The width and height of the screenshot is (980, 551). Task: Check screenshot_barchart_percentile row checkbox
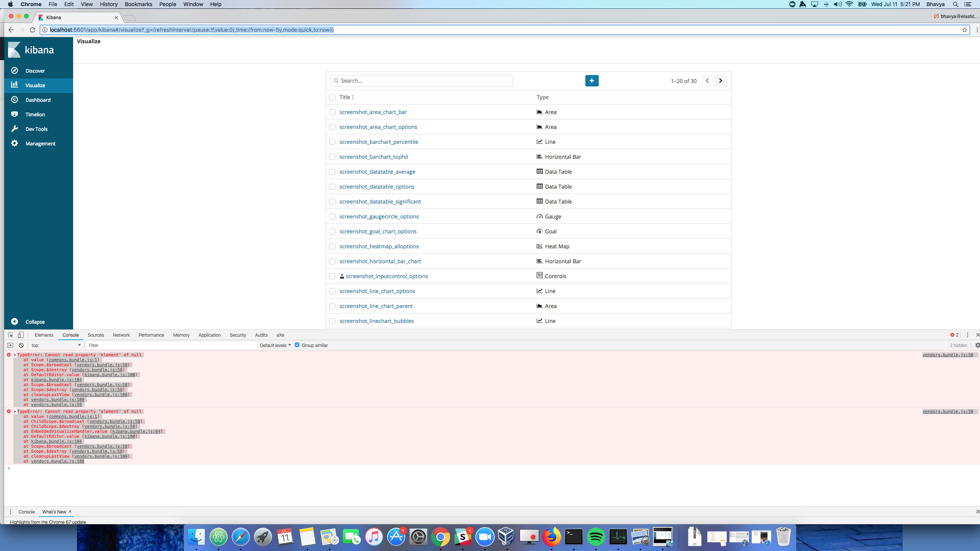point(332,142)
